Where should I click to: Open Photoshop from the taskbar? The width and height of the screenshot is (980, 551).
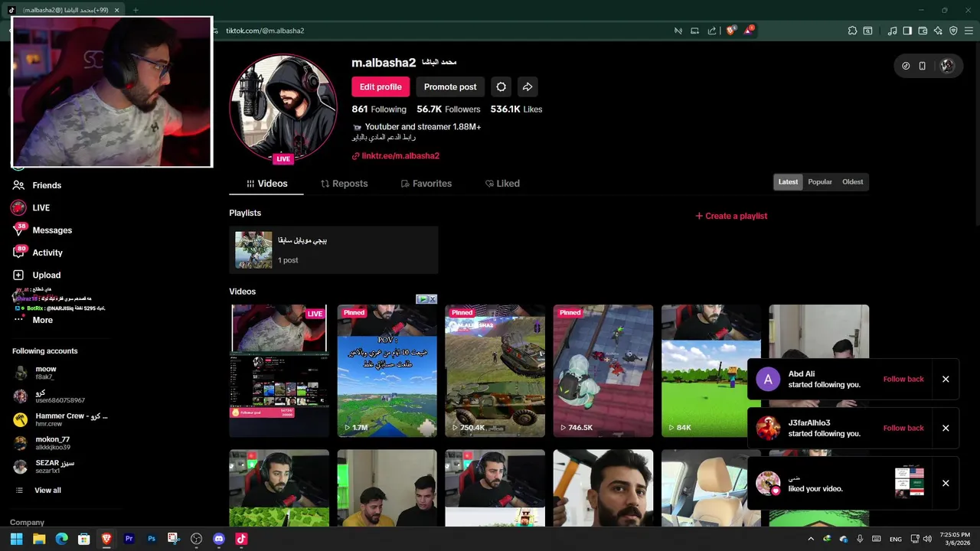tap(152, 539)
